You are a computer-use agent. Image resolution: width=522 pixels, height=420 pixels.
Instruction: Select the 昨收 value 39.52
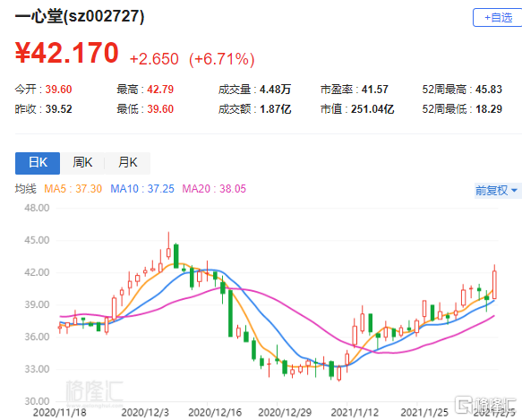point(58,109)
